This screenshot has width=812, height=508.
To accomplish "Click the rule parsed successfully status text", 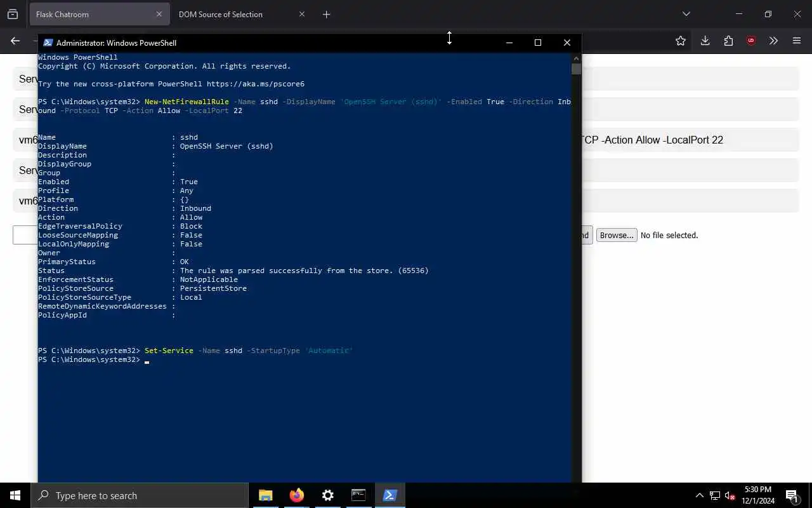I will (304, 271).
